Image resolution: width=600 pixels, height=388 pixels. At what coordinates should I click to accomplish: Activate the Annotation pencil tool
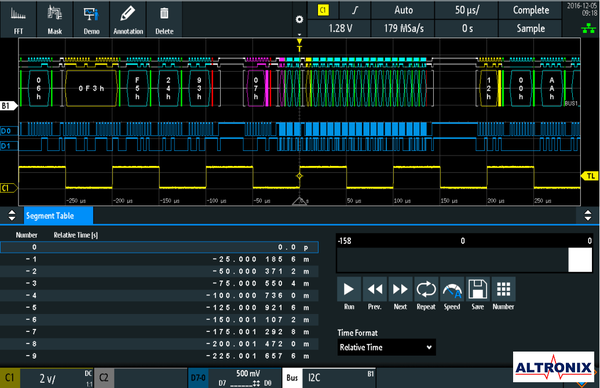(x=128, y=20)
